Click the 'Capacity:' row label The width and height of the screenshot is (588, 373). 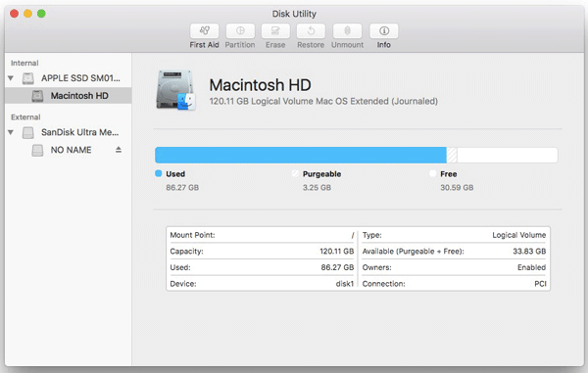click(186, 252)
